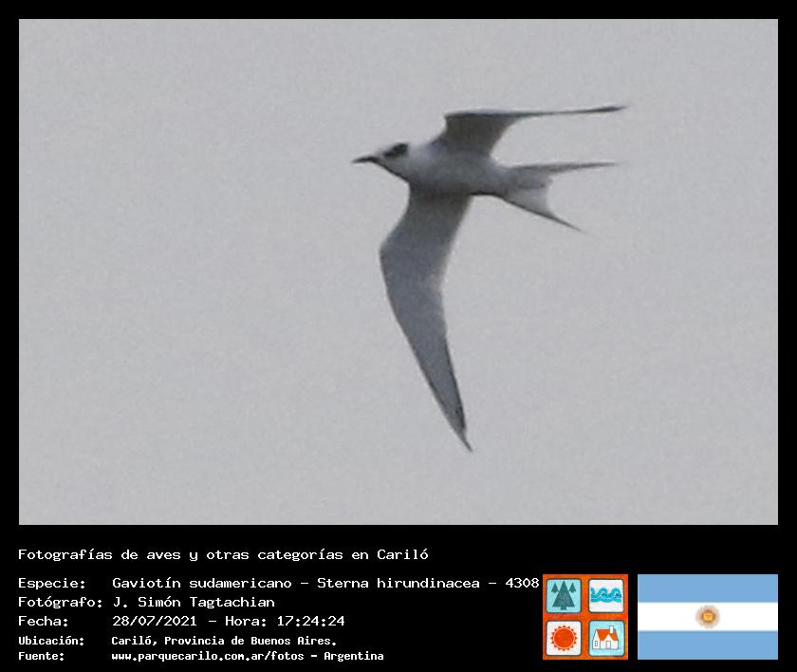The image size is (797, 672).
Task: Click the date 28/07/2021
Action: click(x=154, y=621)
